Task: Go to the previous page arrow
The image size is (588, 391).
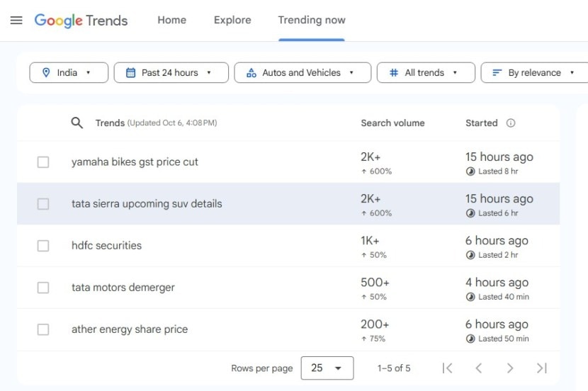Action: pos(478,368)
